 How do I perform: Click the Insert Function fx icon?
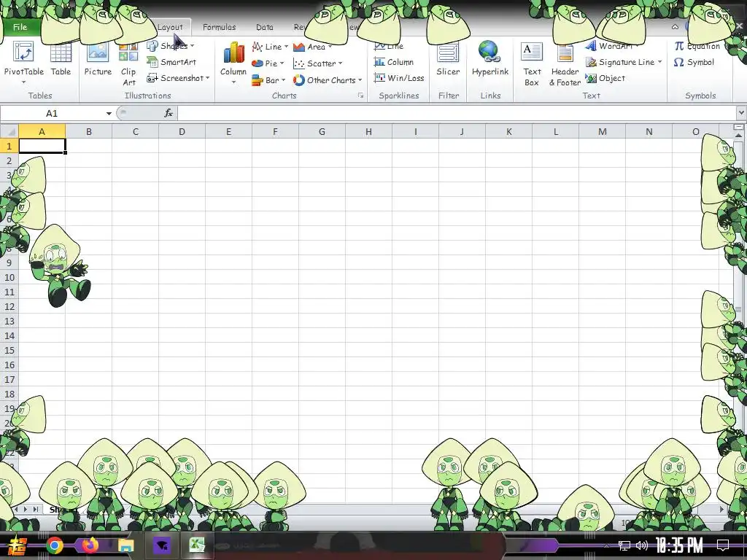(x=169, y=113)
